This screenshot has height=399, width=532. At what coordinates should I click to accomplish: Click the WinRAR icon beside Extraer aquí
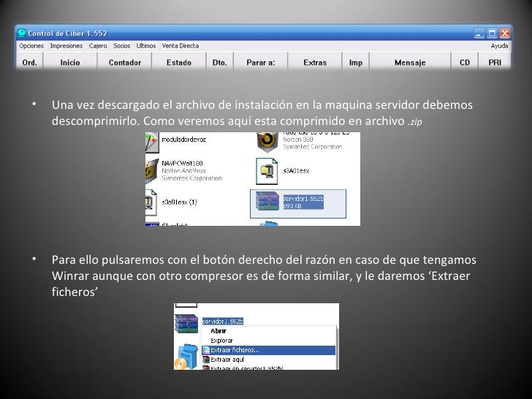[x=206, y=360]
